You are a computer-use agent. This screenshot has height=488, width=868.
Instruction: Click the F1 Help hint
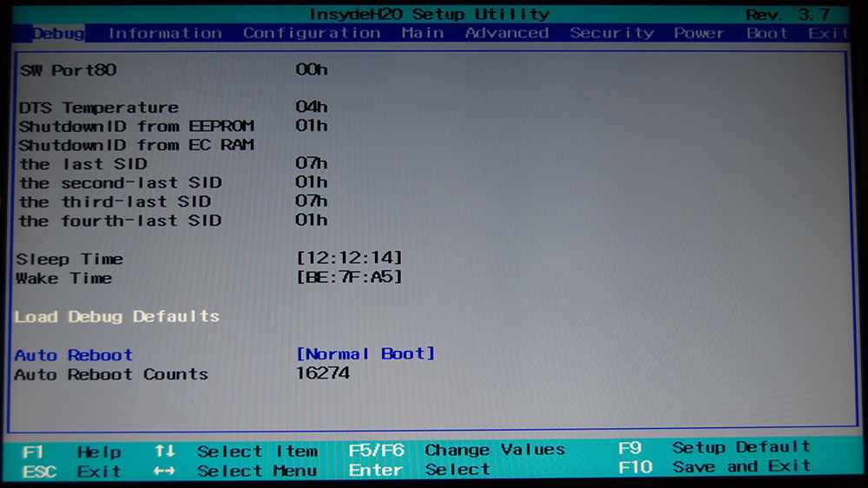coord(71,452)
